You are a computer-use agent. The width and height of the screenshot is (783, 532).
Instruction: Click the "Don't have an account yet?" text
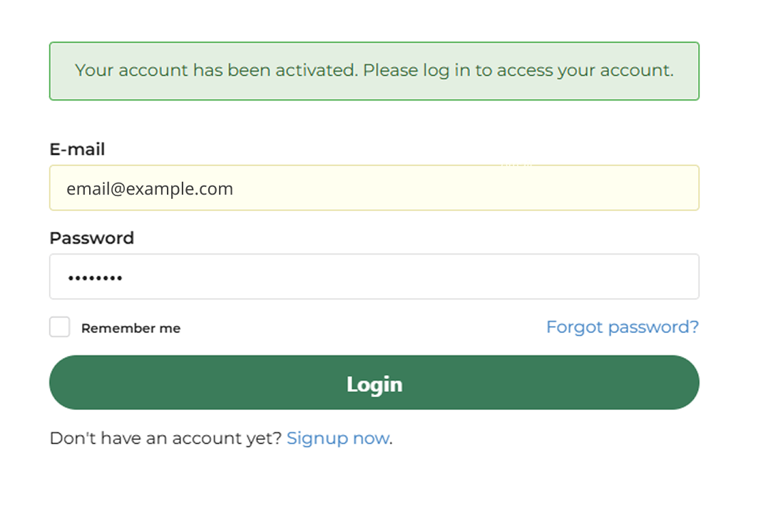click(165, 438)
